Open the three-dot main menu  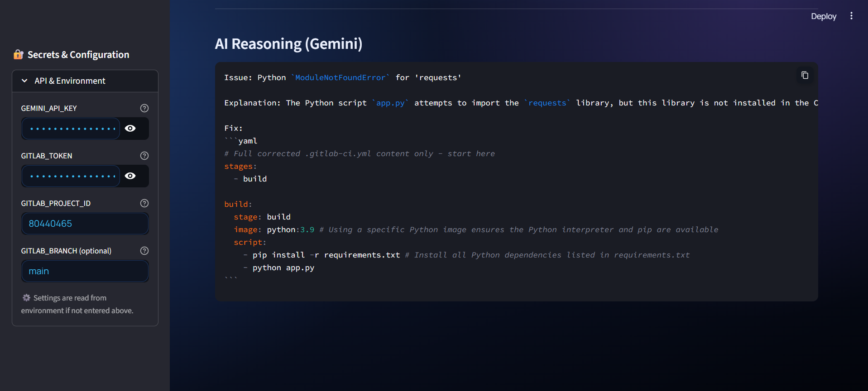(x=851, y=16)
